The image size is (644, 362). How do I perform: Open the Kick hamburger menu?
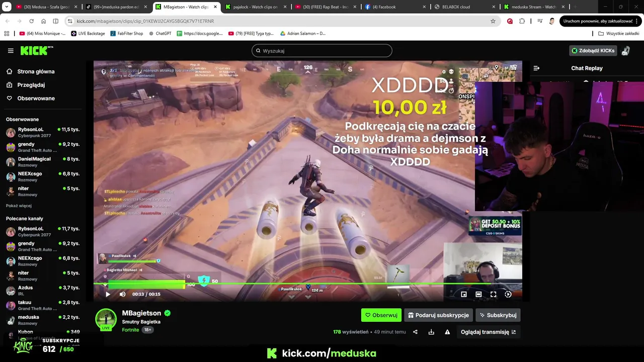click(x=11, y=51)
